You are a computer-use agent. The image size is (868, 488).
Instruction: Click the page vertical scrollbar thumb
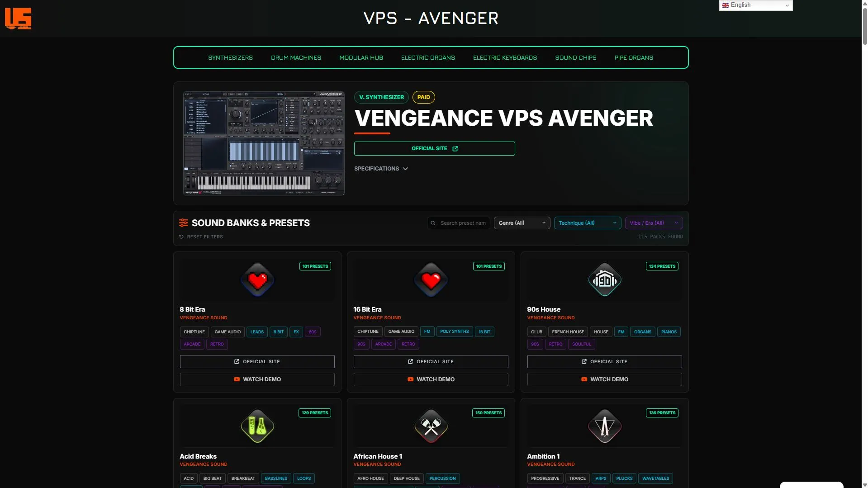coord(864,27)
